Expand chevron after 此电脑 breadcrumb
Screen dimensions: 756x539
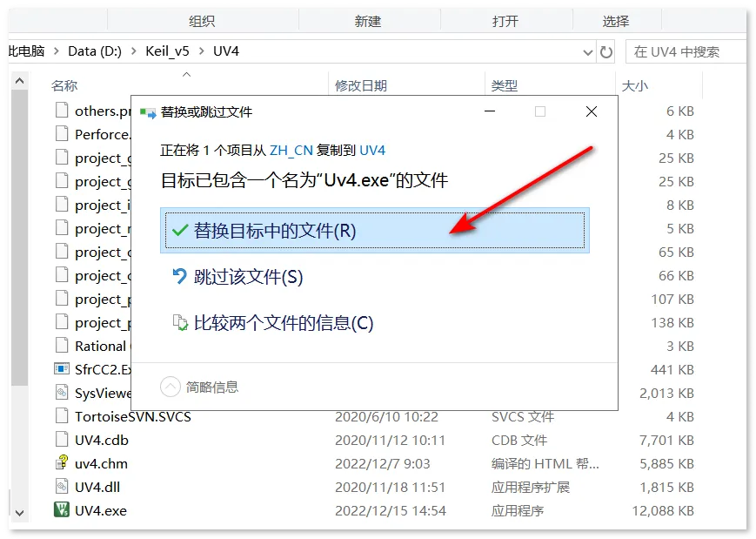pyautogui.click(x=57, y=51)
